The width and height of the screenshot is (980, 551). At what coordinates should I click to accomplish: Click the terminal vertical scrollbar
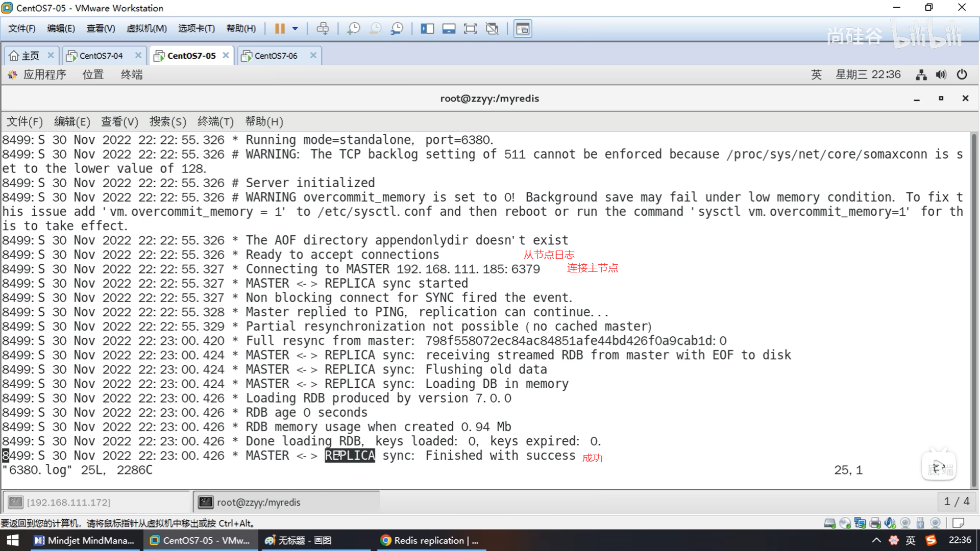click(974, 306)
